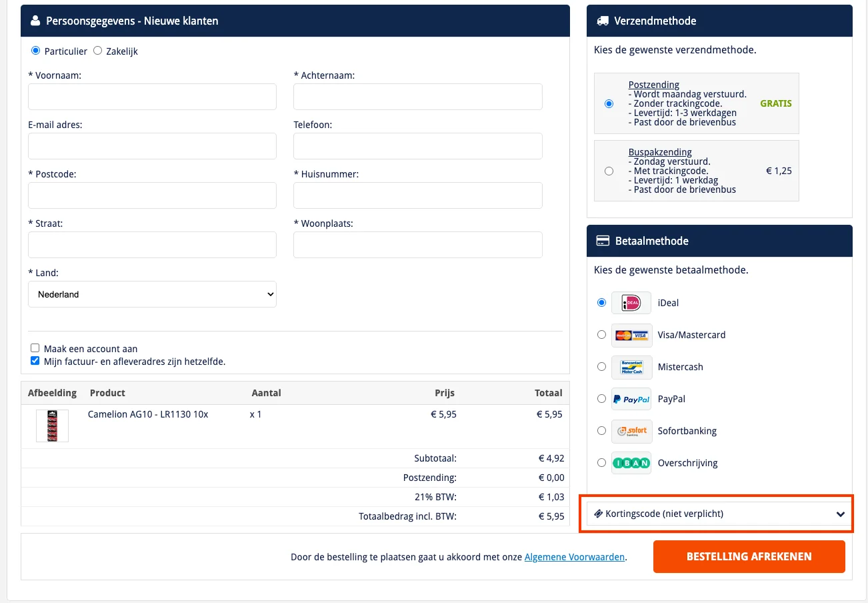Uncheck same invoice and delivery address
Screen dimensions: 868x603
click(x=35, y=362)
